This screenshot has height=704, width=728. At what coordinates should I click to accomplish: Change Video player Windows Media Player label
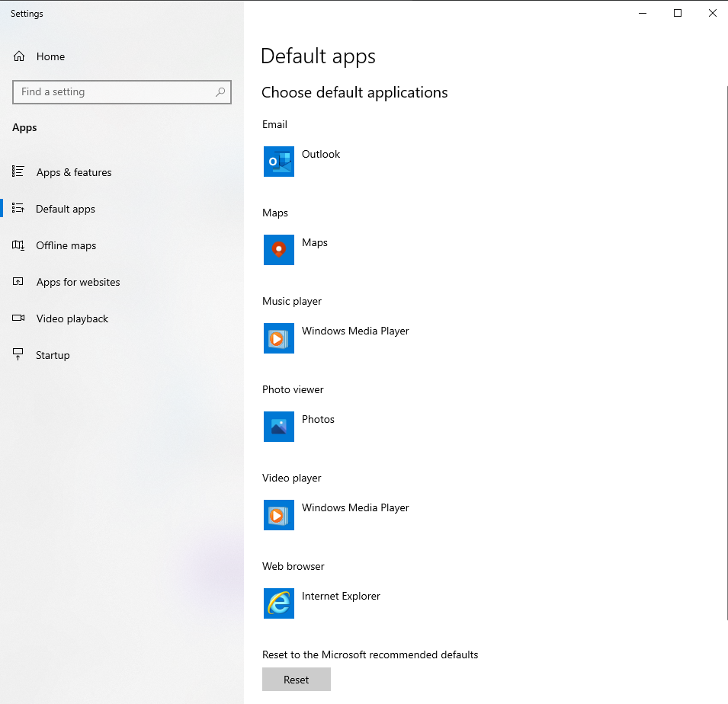[x=355, y=507]
